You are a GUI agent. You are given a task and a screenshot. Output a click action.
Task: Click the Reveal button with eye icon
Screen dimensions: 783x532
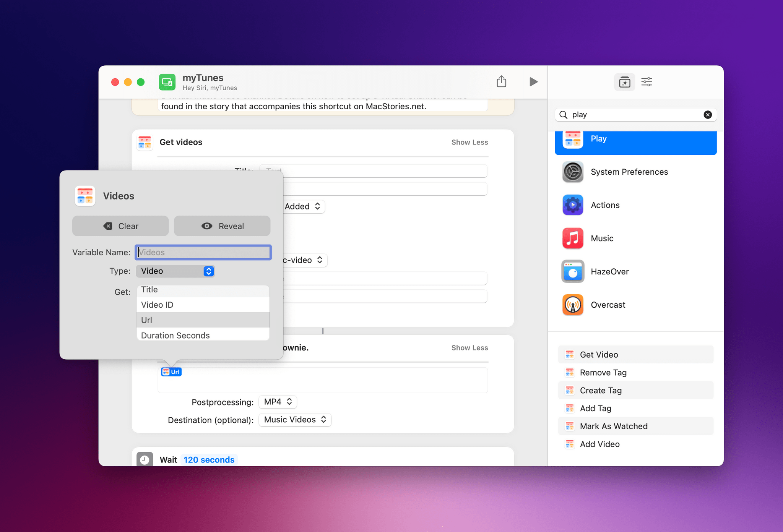click(x=222, y=226)
